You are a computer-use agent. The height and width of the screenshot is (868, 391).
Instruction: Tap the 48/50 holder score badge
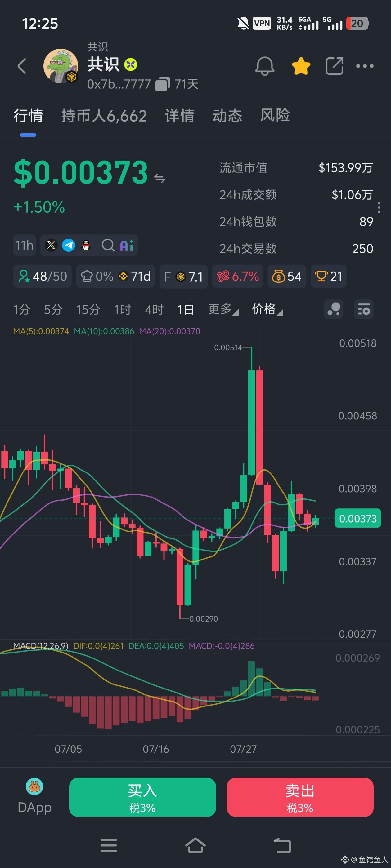click(42, 276)
